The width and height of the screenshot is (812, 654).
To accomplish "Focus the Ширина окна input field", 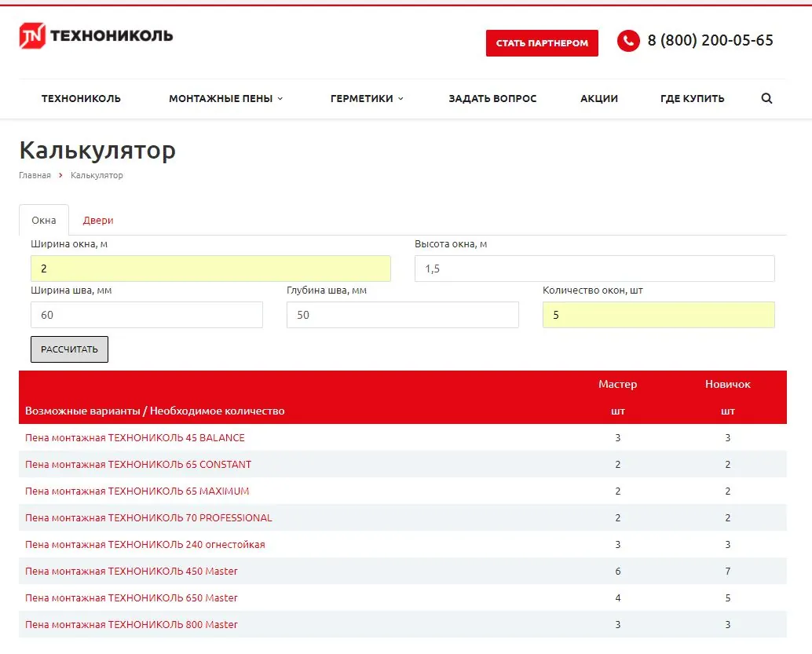I will point(210,269).
